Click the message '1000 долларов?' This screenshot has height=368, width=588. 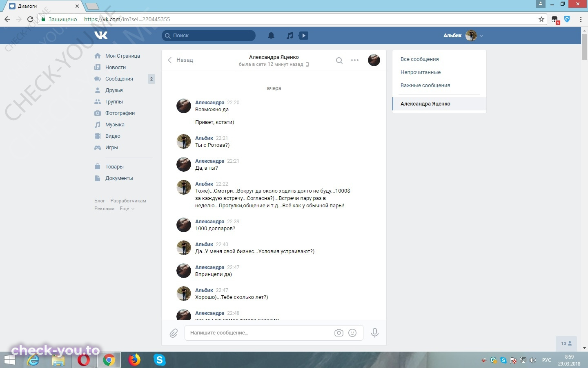click(x=215, y=229)
